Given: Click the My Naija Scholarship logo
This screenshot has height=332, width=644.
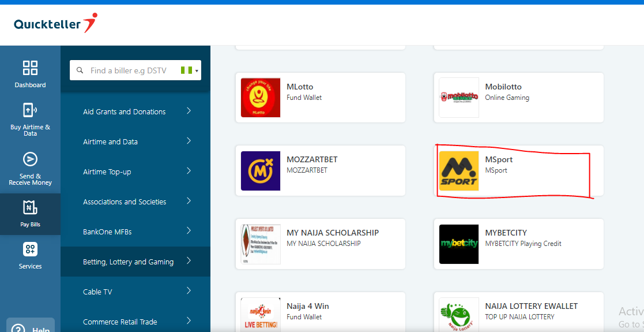Looking at the screenshot, I should pyautogui.click(x=261, y=244).
